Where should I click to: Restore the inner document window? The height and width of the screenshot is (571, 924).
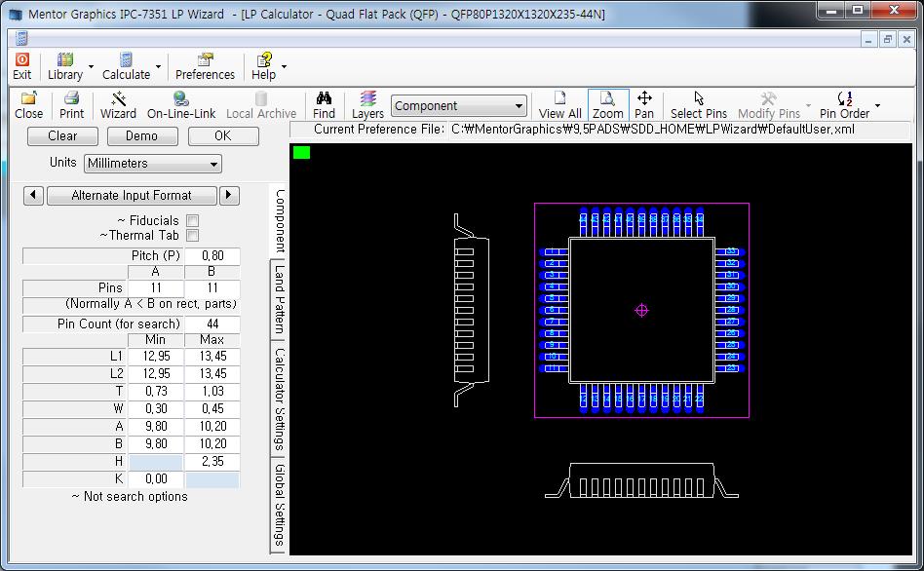(888, 40)
